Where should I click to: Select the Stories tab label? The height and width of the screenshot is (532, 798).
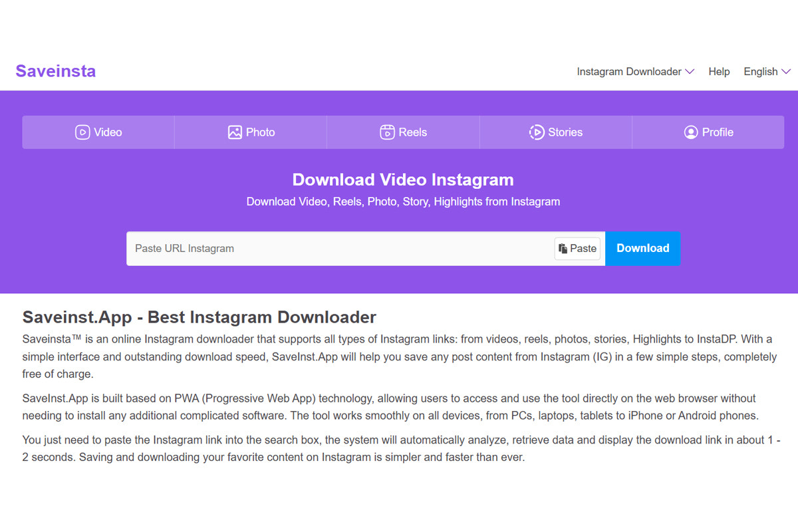click(565, 132)
